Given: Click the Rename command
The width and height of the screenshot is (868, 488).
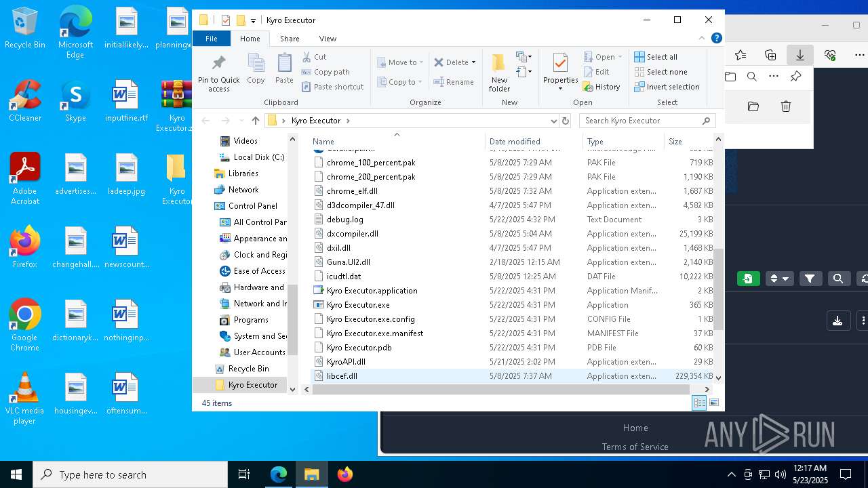Looking at the screenshot, I should click(454, 82).
